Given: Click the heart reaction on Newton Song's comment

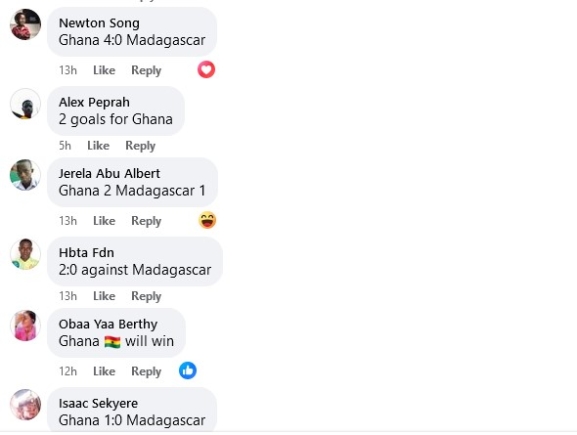Looking at the screenshot, I should pos(206,70).
